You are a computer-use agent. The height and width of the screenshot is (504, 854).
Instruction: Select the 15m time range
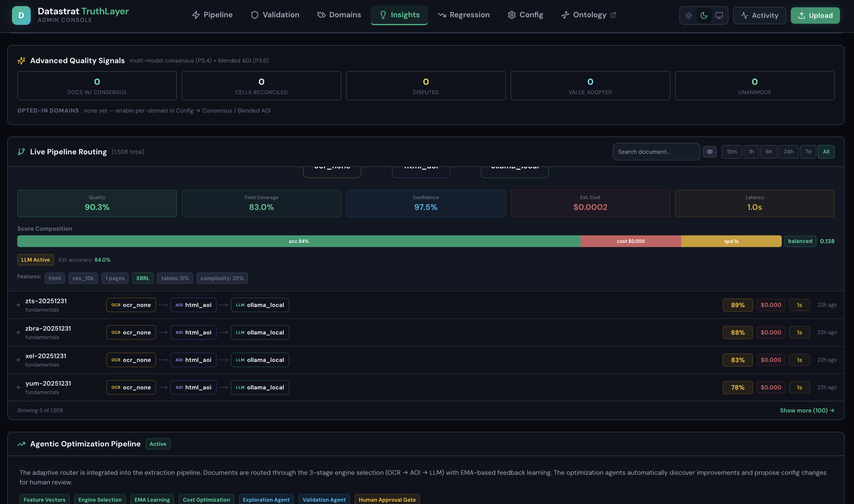pyautogui.click(x=732, y=152)
